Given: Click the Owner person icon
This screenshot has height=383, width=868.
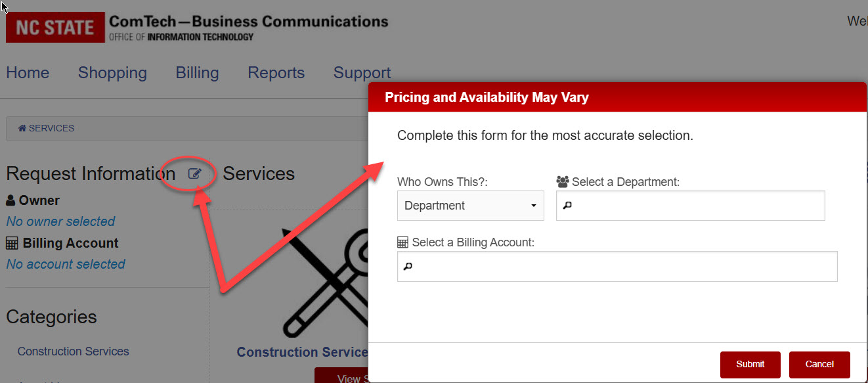Looking at the screenshot, I should [x=11, y=200].
